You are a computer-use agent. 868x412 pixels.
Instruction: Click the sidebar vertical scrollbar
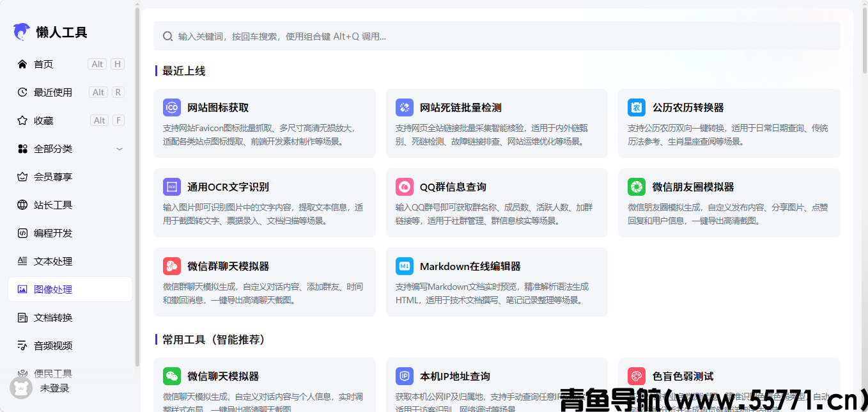[137, 186]
